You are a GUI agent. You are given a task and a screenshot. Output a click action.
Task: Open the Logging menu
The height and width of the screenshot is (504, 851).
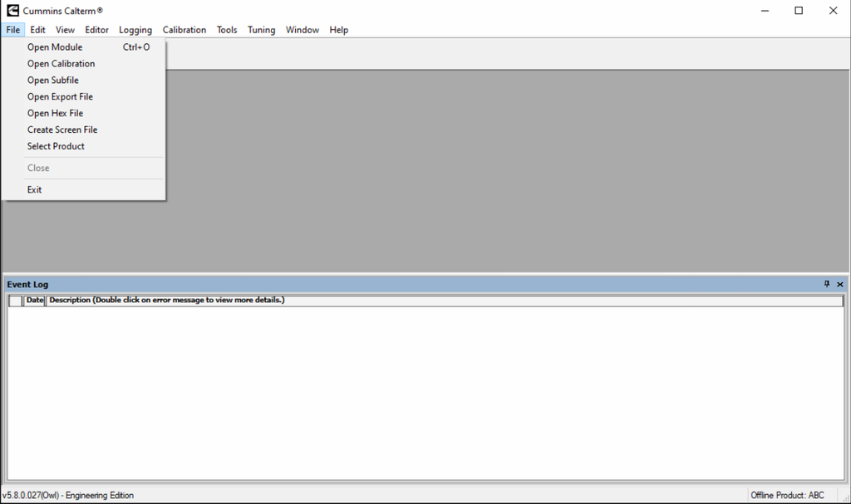[x=135, y=30]
